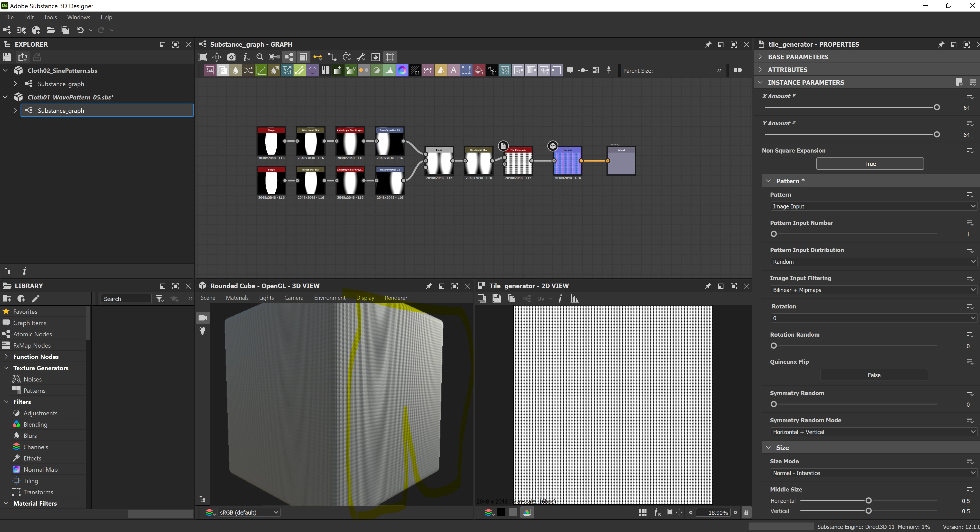Image resolution: width=980 pixels, height=532 pixels.
Task: Open the Pattern Input Distribution dropdown
Action: coord(873,262)
